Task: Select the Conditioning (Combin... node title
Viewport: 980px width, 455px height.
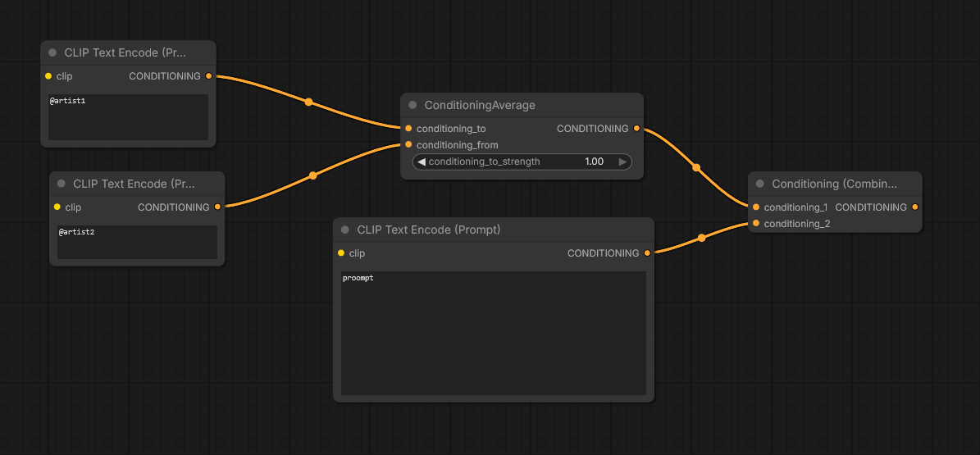Action: pyautogui.click(x=834, y=184)
